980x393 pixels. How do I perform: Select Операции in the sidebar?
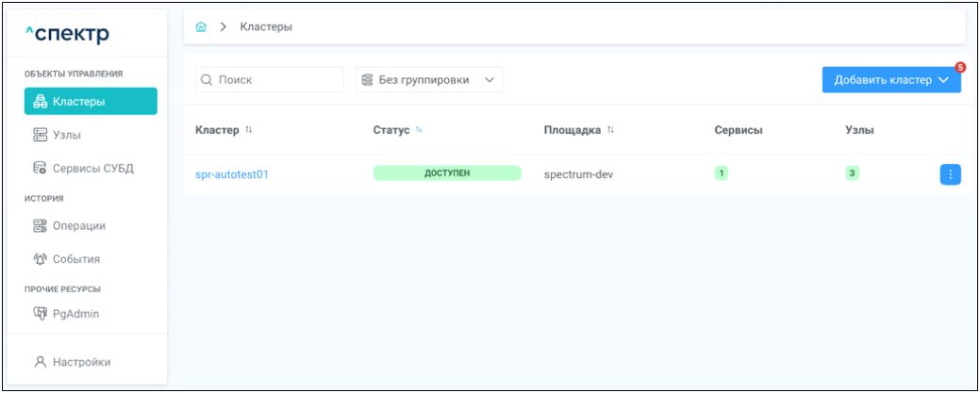[x=78, y=225]
